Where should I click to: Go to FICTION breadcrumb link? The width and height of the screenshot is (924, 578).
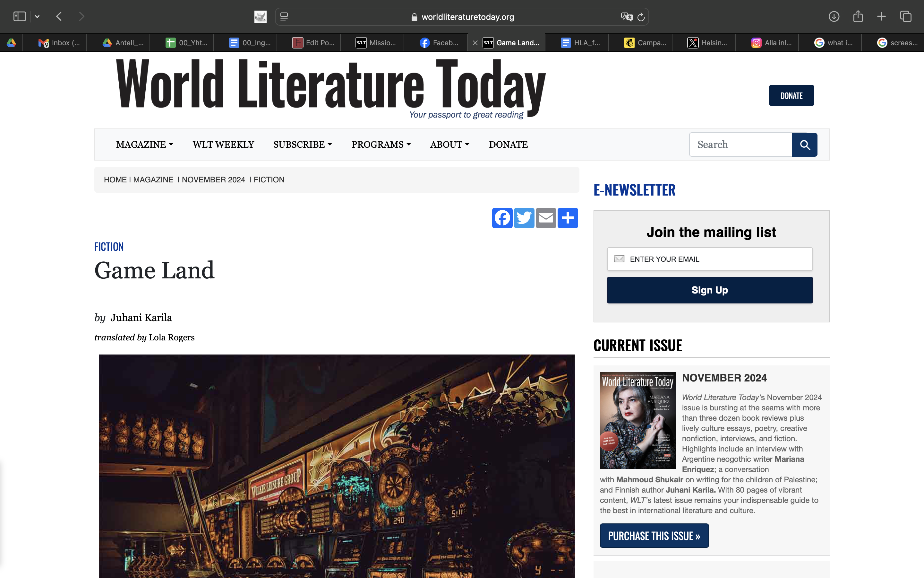coord(269,180)
